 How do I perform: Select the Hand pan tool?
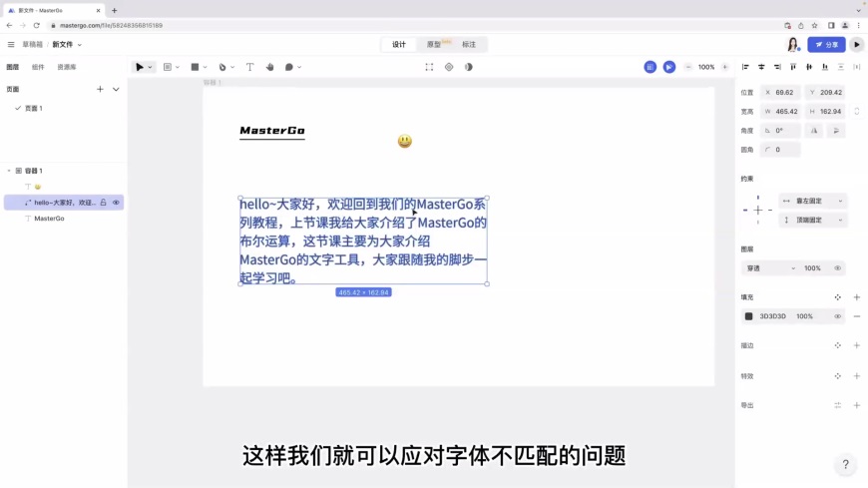click(x=269, y=67)
